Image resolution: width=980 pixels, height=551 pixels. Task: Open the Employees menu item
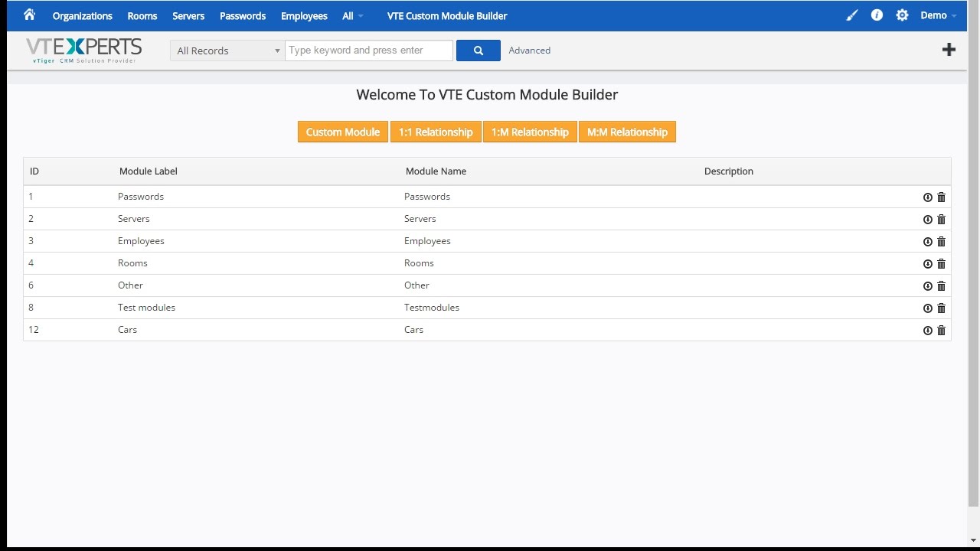304,15
